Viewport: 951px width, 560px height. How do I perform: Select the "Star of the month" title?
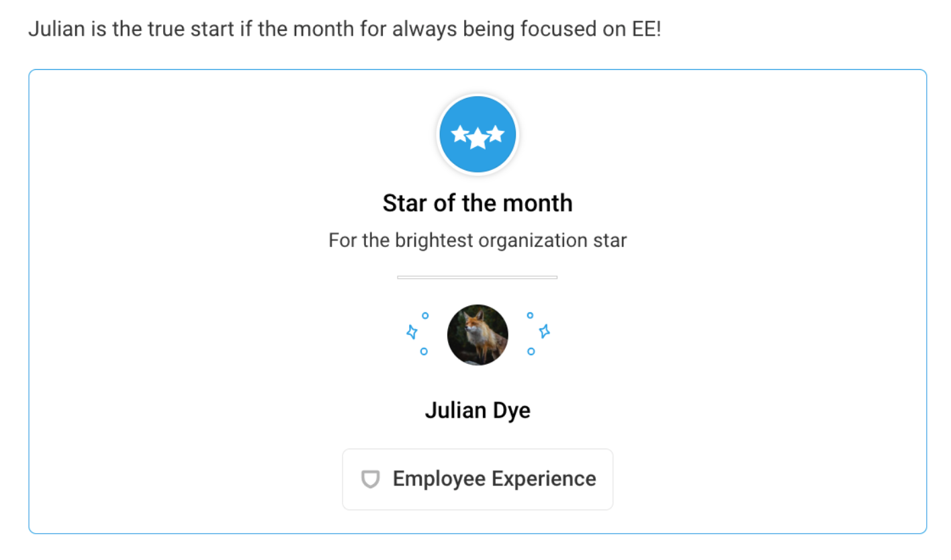[478, 203]
